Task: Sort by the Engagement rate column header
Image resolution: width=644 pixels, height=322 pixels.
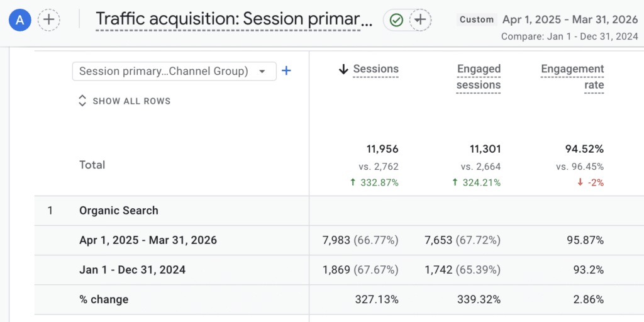Action: pos(572,77)
